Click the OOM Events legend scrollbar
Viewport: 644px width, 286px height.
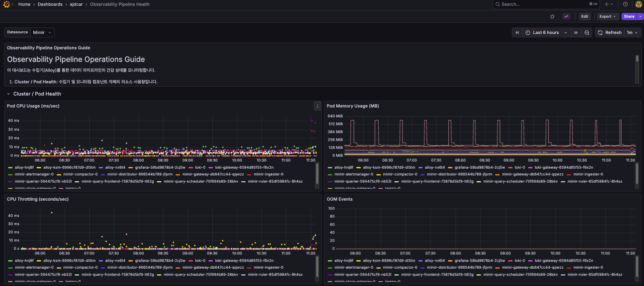(x=637, y=268)
